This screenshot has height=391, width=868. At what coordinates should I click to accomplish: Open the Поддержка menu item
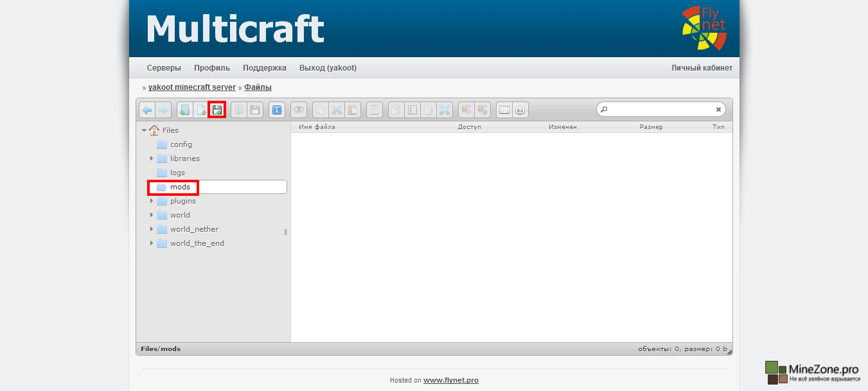pyautogui.click(x=265, y=68)
